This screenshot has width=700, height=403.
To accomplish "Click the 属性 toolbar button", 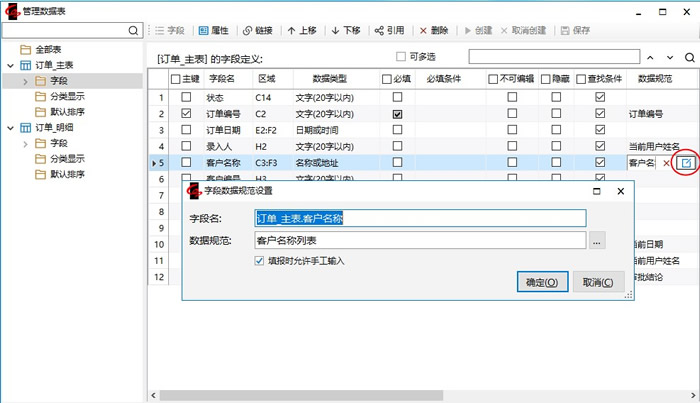I will pos(213,31).
